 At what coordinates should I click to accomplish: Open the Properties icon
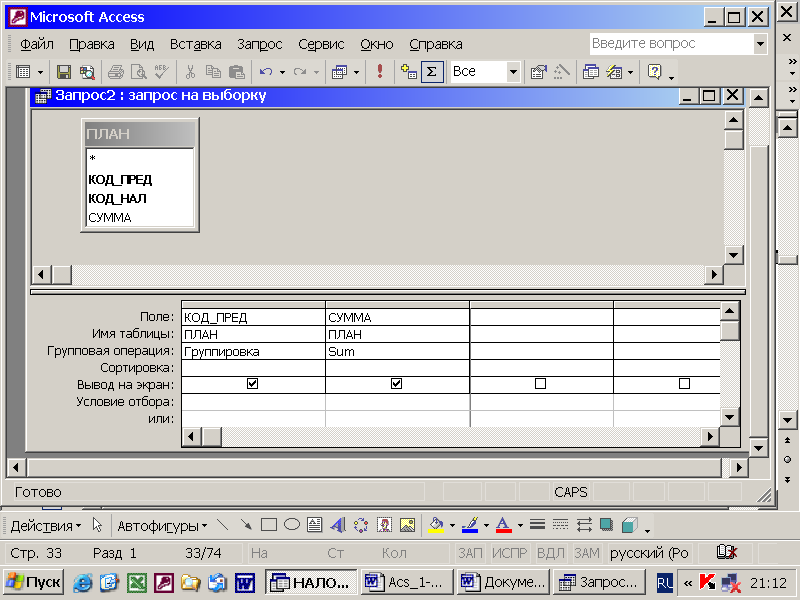pos(538,72)
